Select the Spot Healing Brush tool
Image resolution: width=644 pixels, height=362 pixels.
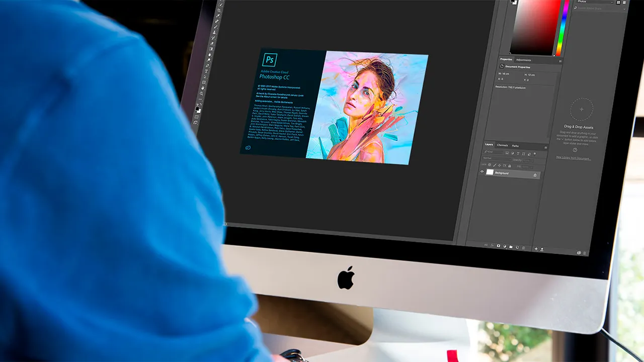coord(217,22)
